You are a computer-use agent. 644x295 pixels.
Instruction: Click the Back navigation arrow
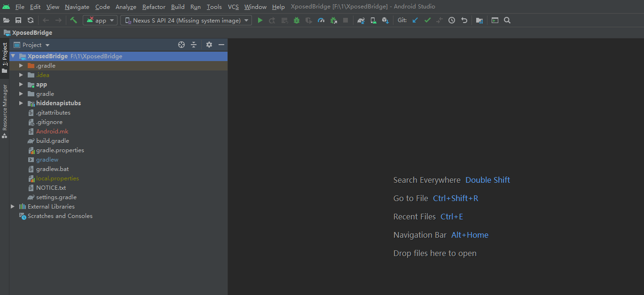pos(46,20)
